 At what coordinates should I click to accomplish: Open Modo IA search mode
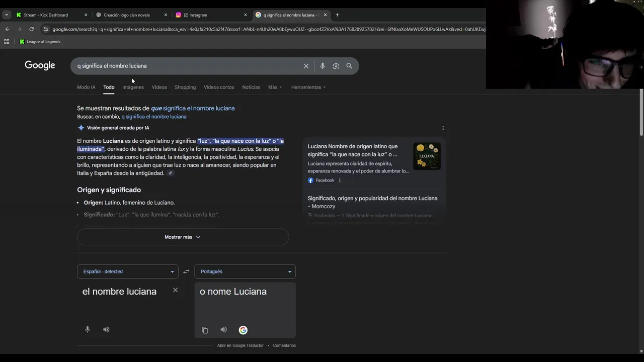click(x=86, y=87)
